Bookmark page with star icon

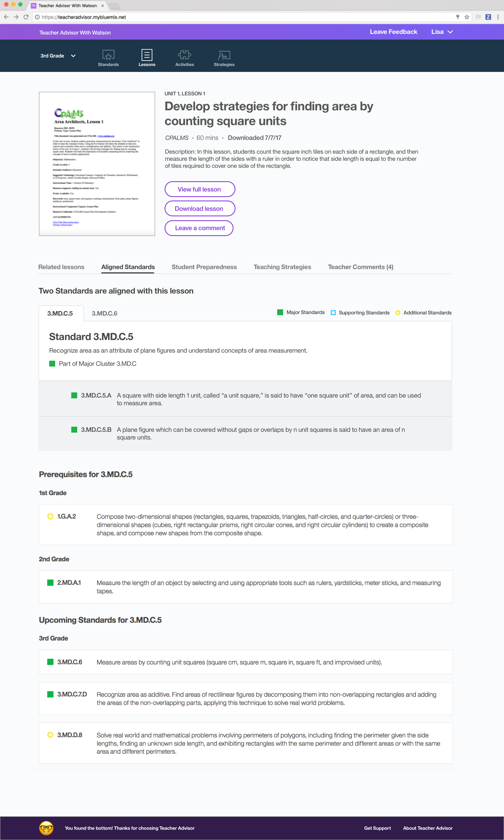tap(467, 17)
